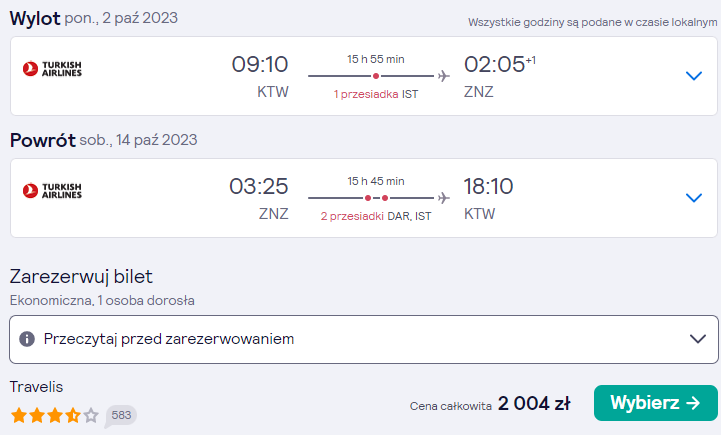Click the red stopover dot for IST
The height and width of the screenshot is (435, 721).
coord(376,76)
